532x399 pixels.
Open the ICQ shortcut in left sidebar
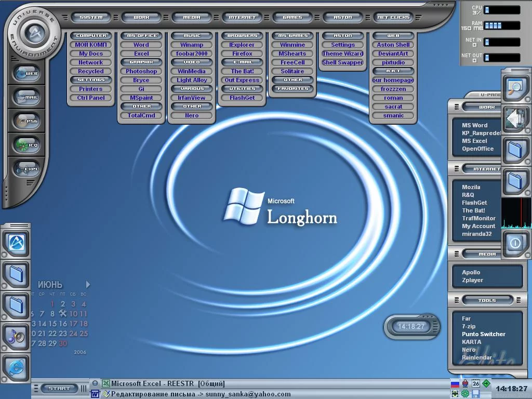(27, 145)
